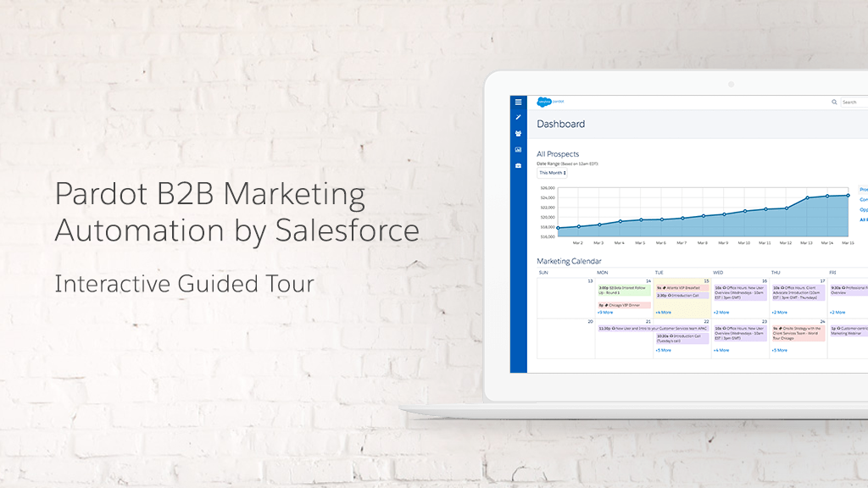
Task: Click the Salesforce Pardot logo
Action: [x=550, y=102]
